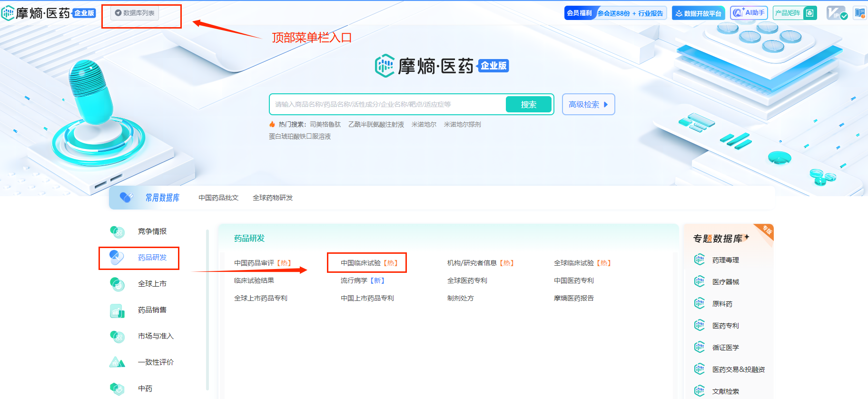Open the 医疗器械 special database

pyautogui.click(x=726, y=282)
